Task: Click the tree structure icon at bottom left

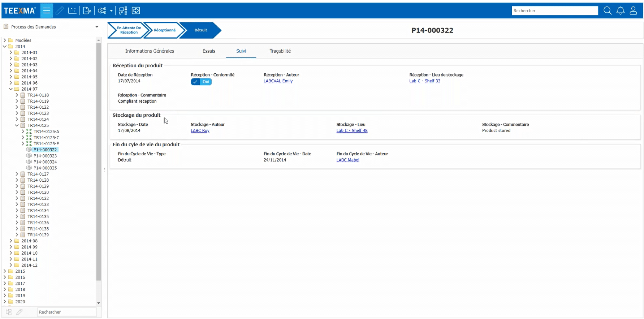Action: (x=9, y=312)
